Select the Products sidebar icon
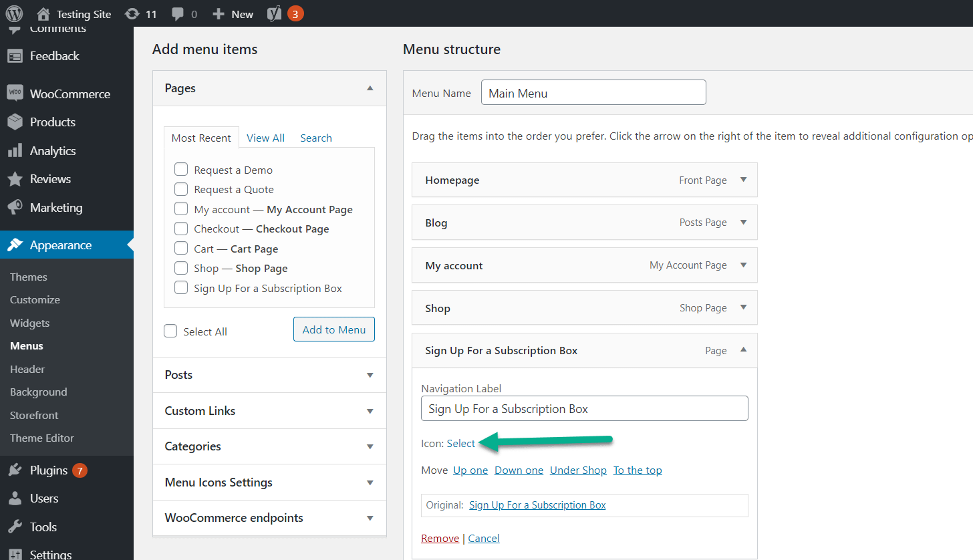Viewport: 973px width, 560px height. coord(15,122)
